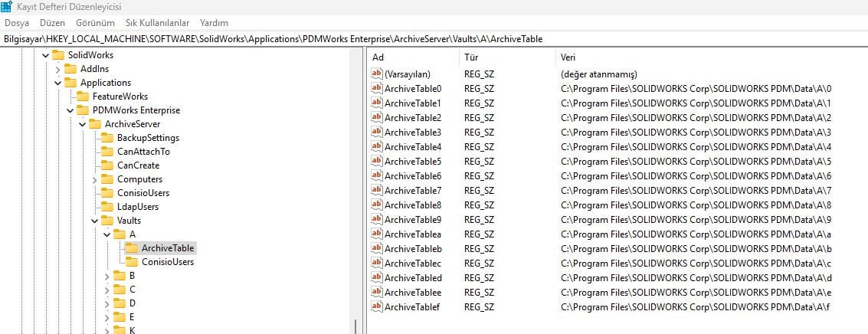Collapse the SolidWorks tree node
The width and height of the screenshot is (868, 334).
pos(45,55)
